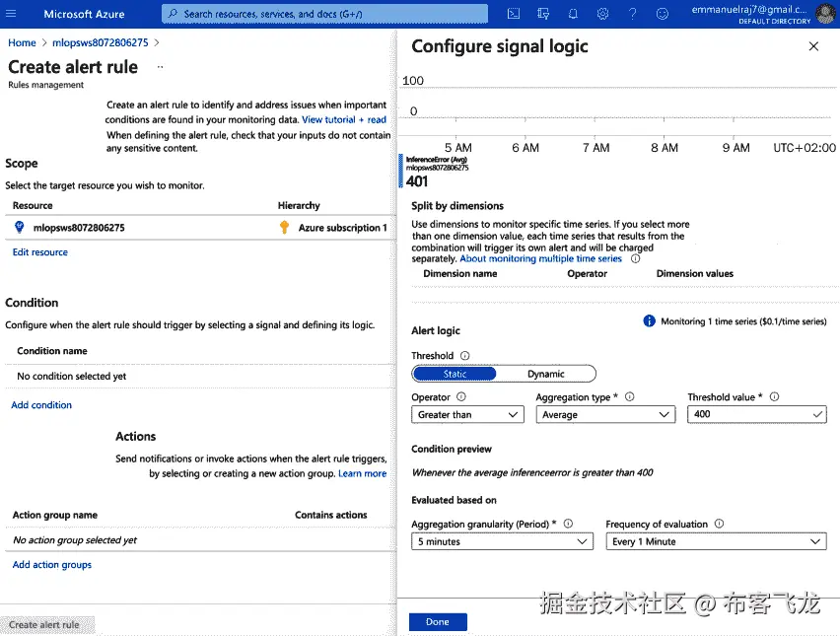Image resolution: width=840 pixels, height=636 pixels.
Task: Click the Add action groups link
Action: [x=52, y=565]
